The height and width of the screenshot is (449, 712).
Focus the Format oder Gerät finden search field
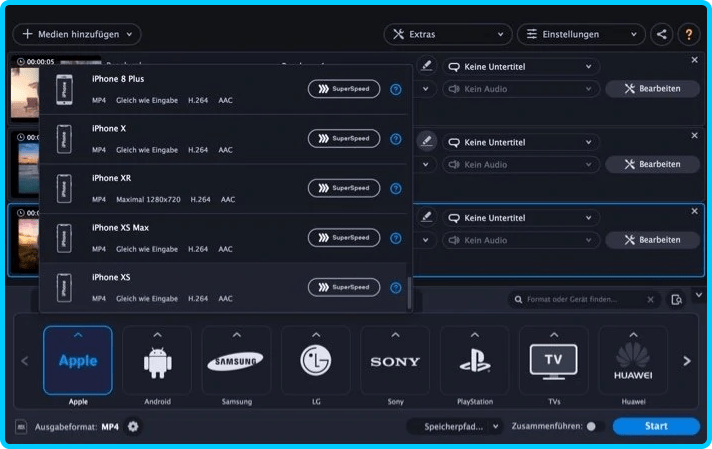pos(583,300)
